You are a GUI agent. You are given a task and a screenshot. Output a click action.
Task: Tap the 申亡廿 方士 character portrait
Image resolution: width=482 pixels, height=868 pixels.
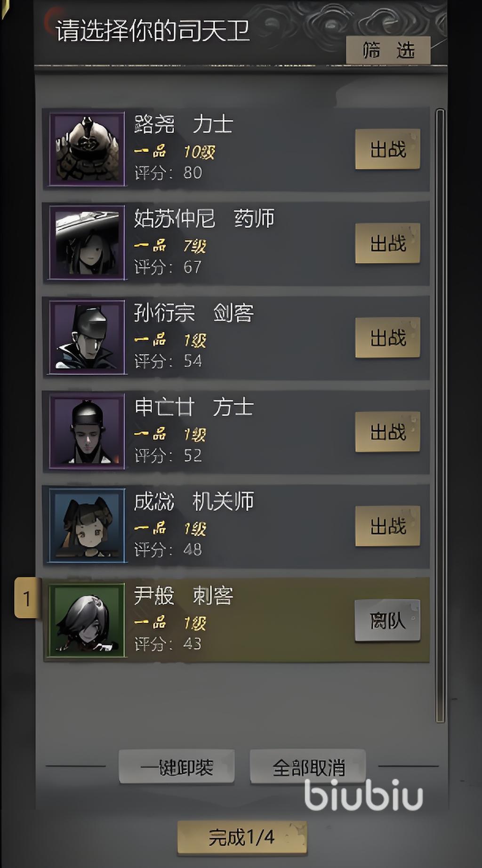click(87, 431)
